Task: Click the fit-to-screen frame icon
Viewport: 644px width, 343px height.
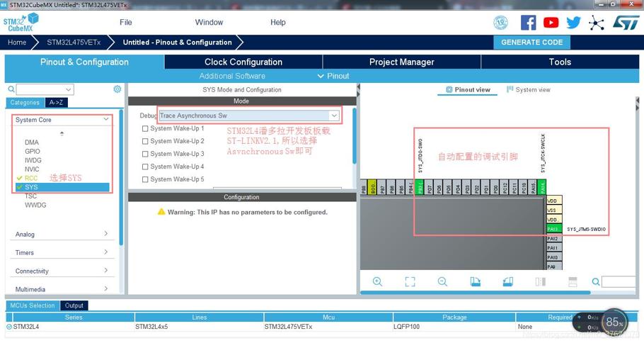Action: [x=410, y=282]
